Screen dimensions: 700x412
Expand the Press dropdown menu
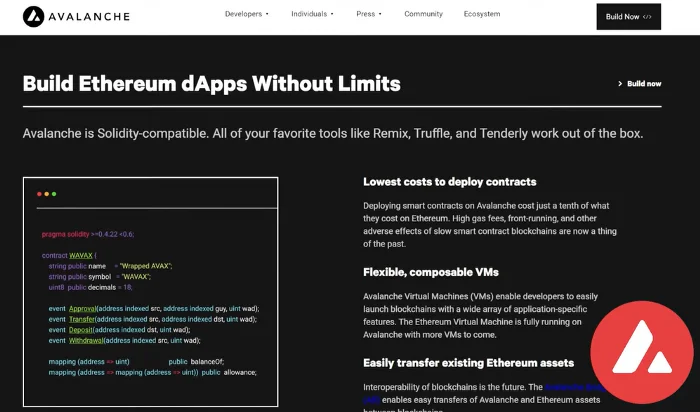pyautogui.click(x=369, y=14)
